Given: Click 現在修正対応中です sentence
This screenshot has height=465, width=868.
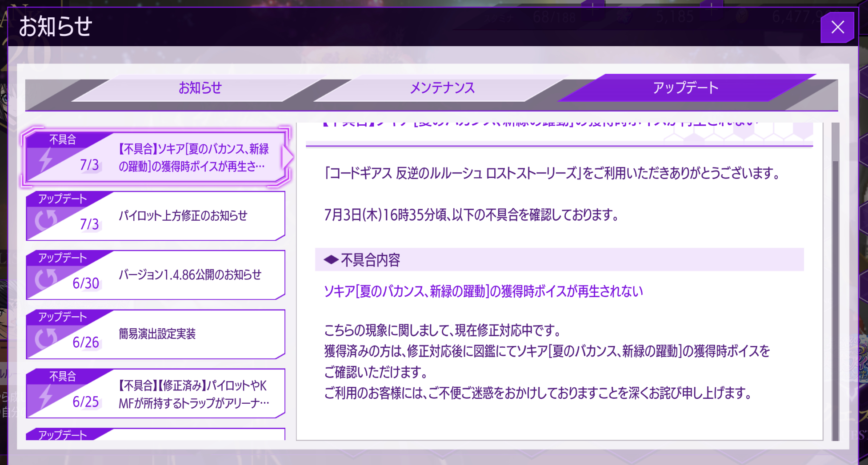Looking at the screenshot, I should 442,330.
